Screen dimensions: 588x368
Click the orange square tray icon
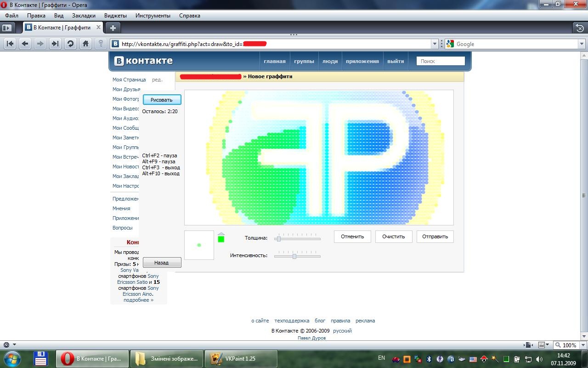point(407,359)
